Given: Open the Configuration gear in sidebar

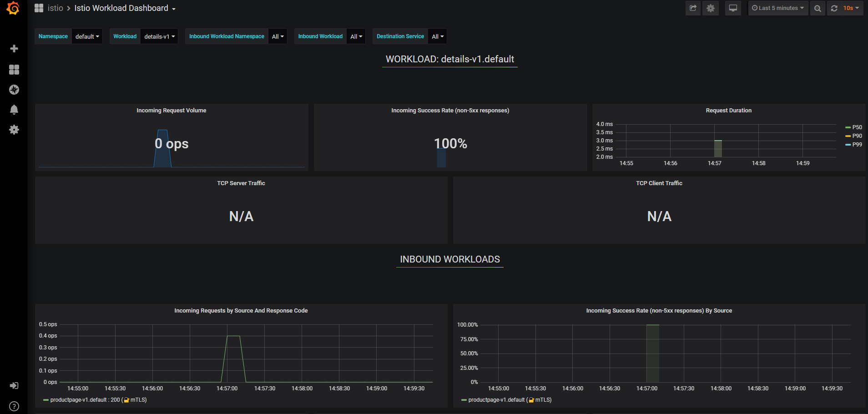Looking at the screenshot, I should tap(14, 130).
